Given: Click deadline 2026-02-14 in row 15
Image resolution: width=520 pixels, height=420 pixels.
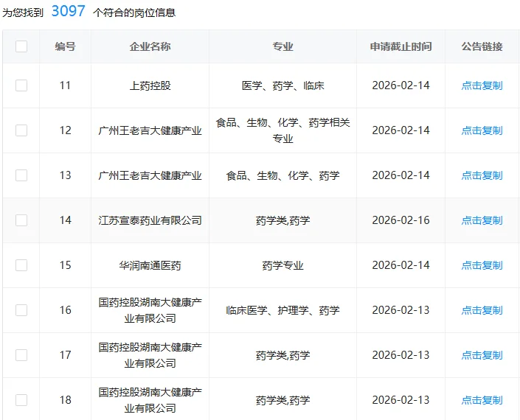Looking at the screenshot, I should tap(401, 265).
